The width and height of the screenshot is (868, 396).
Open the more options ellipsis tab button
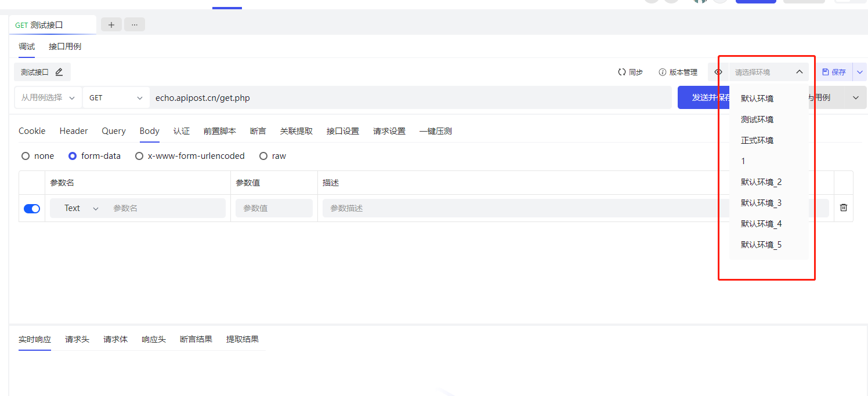point(135,24)
